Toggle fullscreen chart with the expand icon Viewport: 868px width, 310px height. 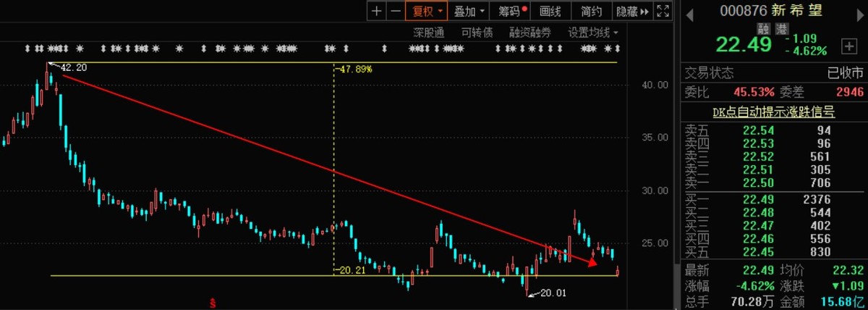point(663,11)
